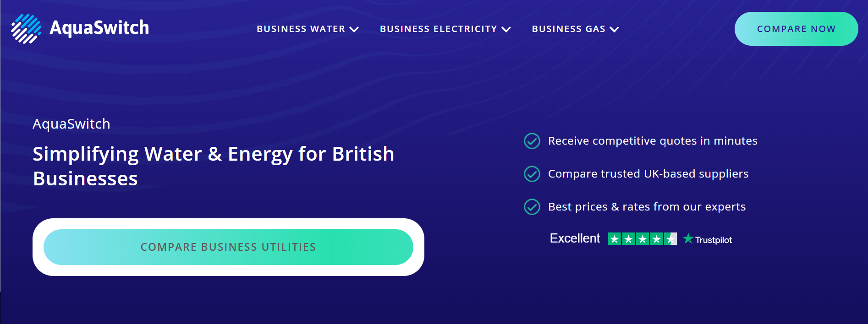Click the checkmark beside best prices & rates

[x=532, y=206]
